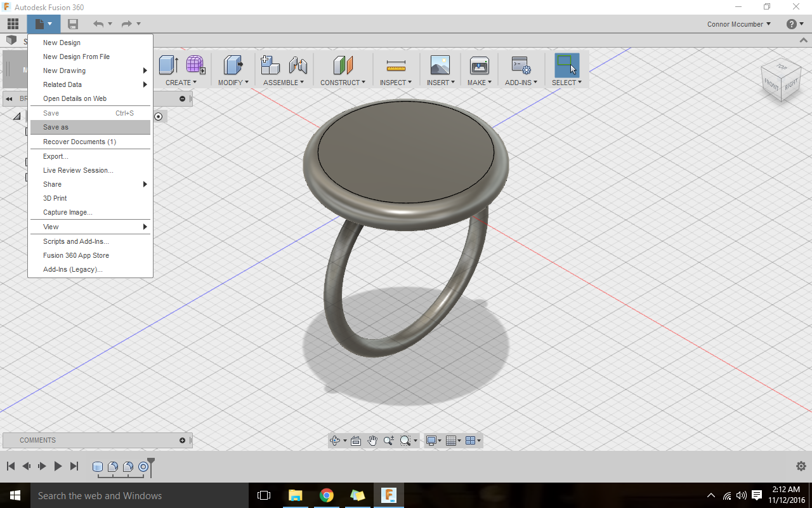
Task: Select the Construct offset plane icon
Action: pyautogui.click(x=343, y=65)
